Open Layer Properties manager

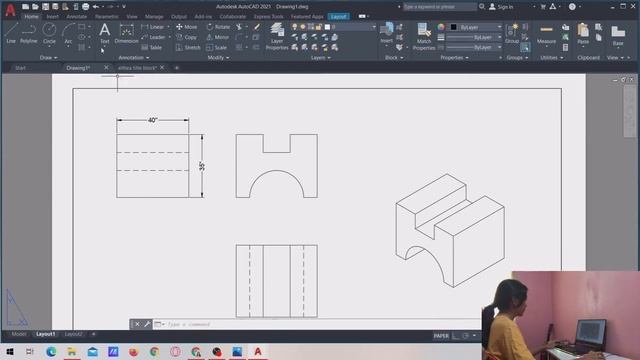(277, 36)
